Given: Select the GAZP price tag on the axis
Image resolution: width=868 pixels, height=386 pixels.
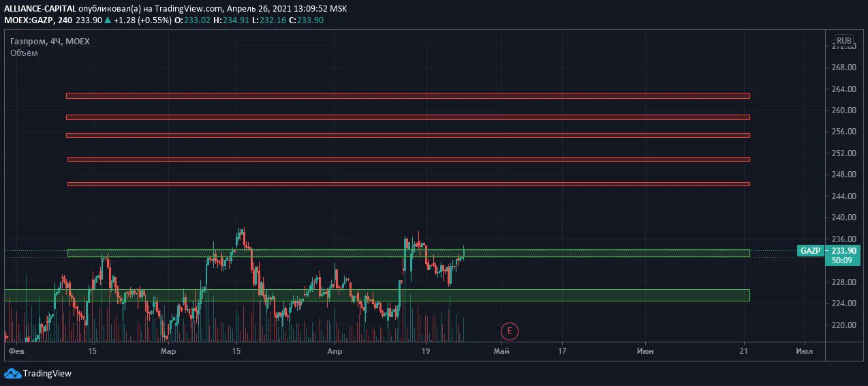Looking at the screenshot, I should 810,251.
